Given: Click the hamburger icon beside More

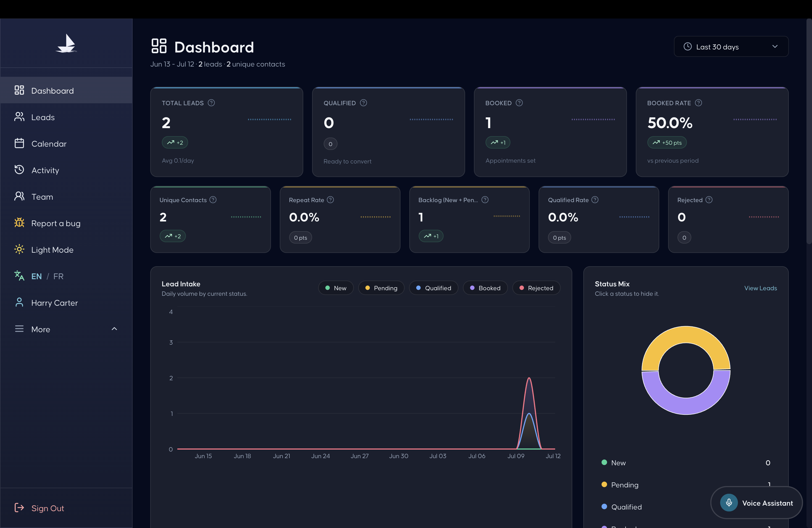Looking at the screenshot, I should click(x=19, y=329).
